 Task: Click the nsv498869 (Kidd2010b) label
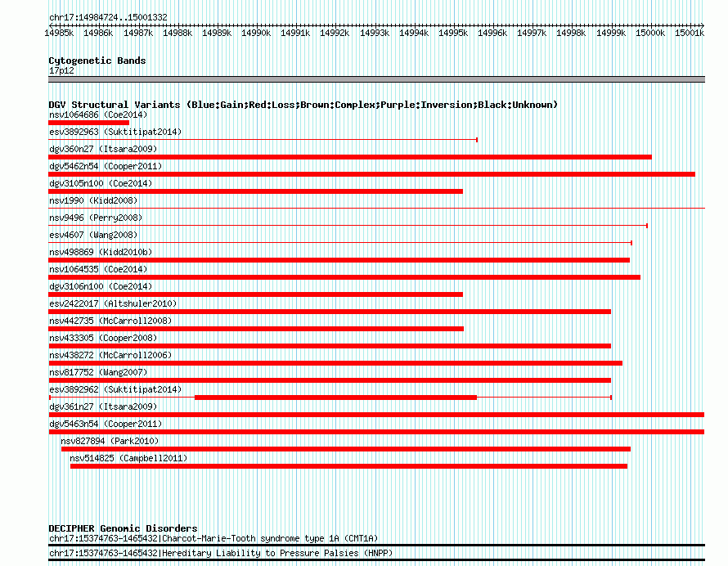(101, 252)
